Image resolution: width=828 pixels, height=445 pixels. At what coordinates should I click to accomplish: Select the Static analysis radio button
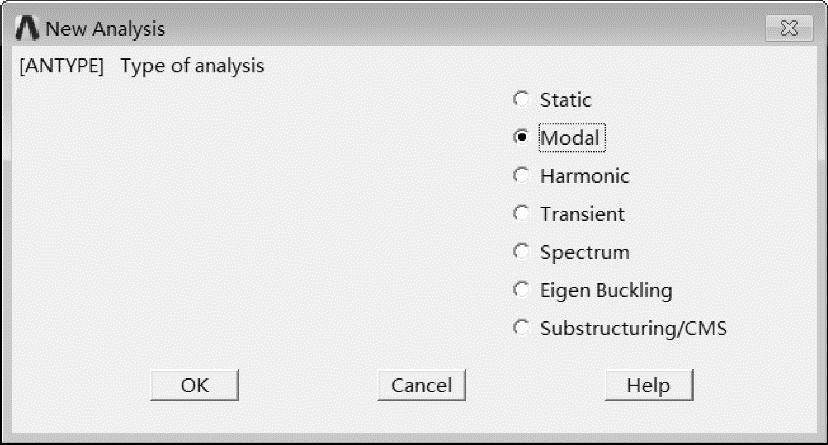[x=521, y=99]
